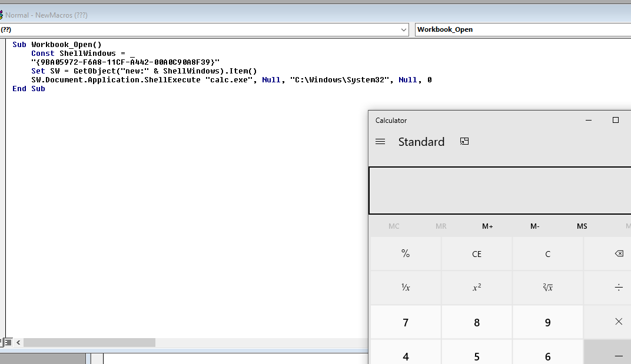This screenshot has width=631, height=364.
Task: Click the GUID string "{9BA05972-F6A8-11CF-A442-00A0C90A8F39}"
Action: click(x=125, y=62)
